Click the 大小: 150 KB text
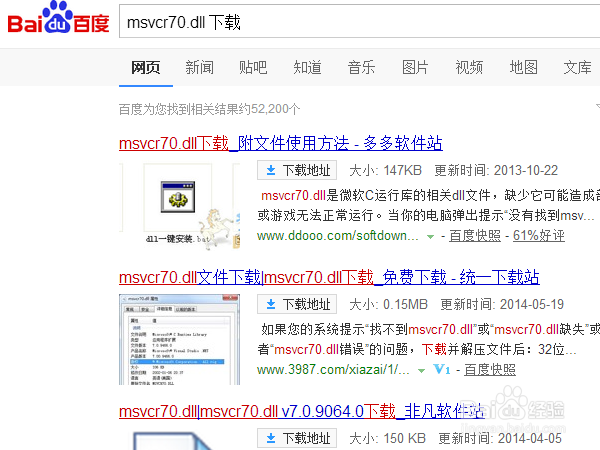Image resolution: width=600 pixels, height=450 pixels. (x=387, y=438)
